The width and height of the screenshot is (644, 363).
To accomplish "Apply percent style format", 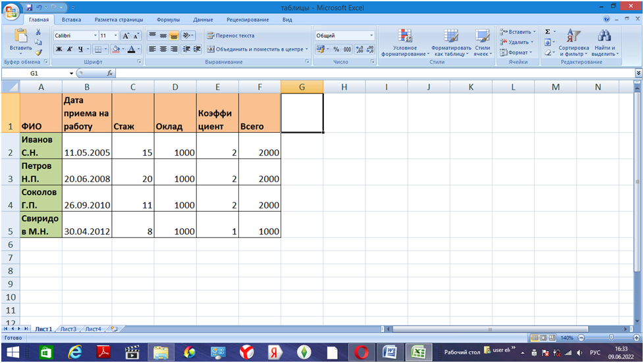I will tap(336, 49).
